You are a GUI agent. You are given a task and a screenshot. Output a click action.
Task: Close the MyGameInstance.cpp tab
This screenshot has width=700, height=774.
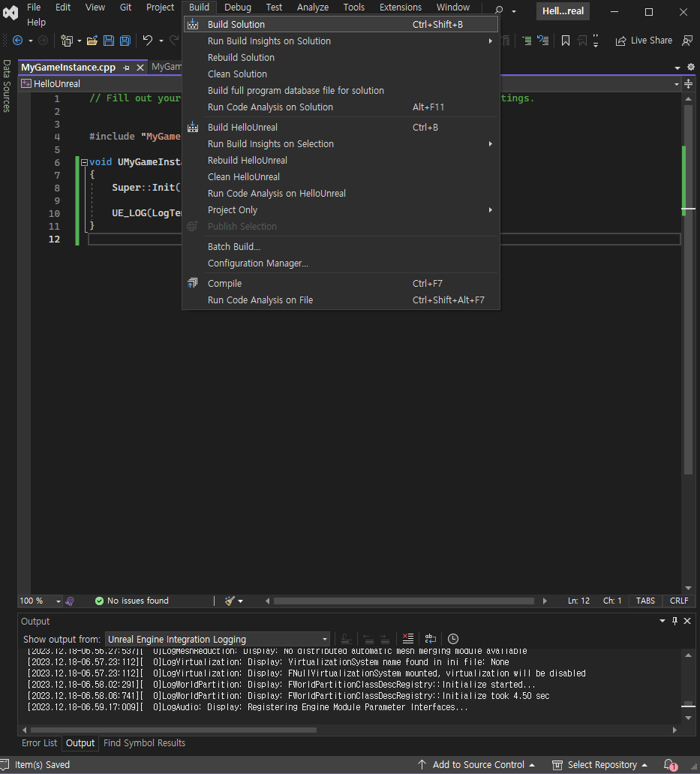point(140,68)
